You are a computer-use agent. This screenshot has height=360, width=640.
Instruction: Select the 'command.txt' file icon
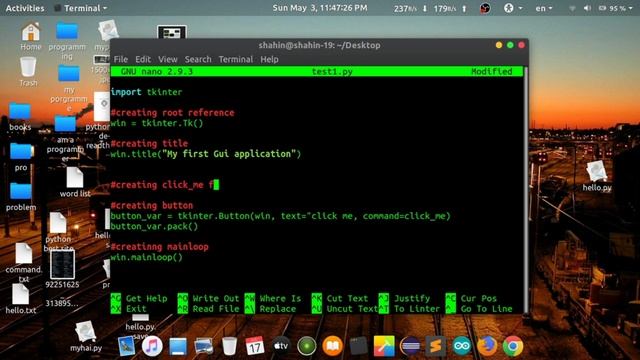click(x=24, y=262)
